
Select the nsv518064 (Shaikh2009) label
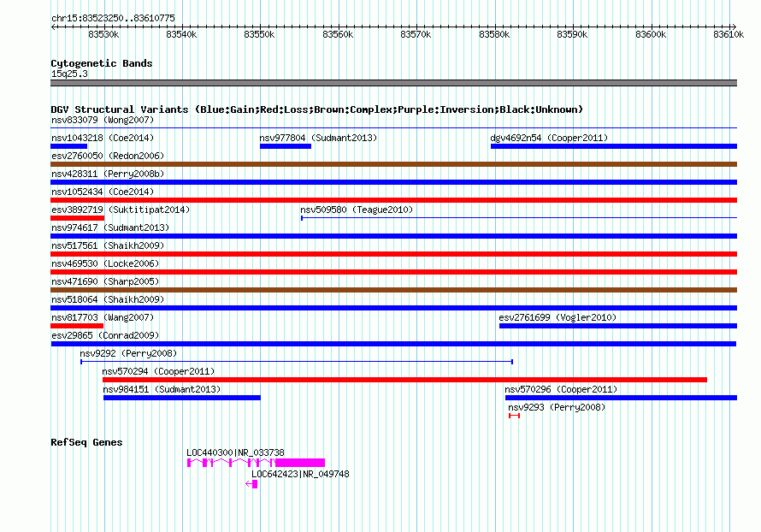(x=108, y=299)
